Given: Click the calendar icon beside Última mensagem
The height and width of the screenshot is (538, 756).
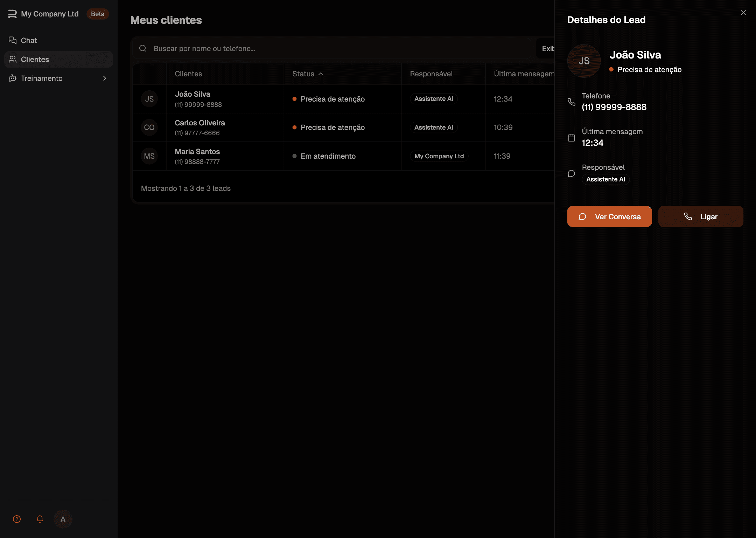Looking at the screenshot, I should point(571,138).
